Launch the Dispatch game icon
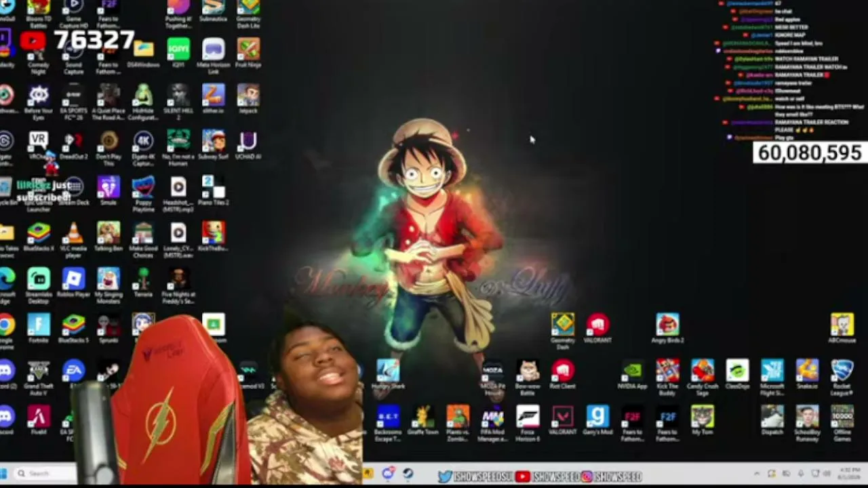The width and height of the screenshot is (868, 488). point(772,417)
